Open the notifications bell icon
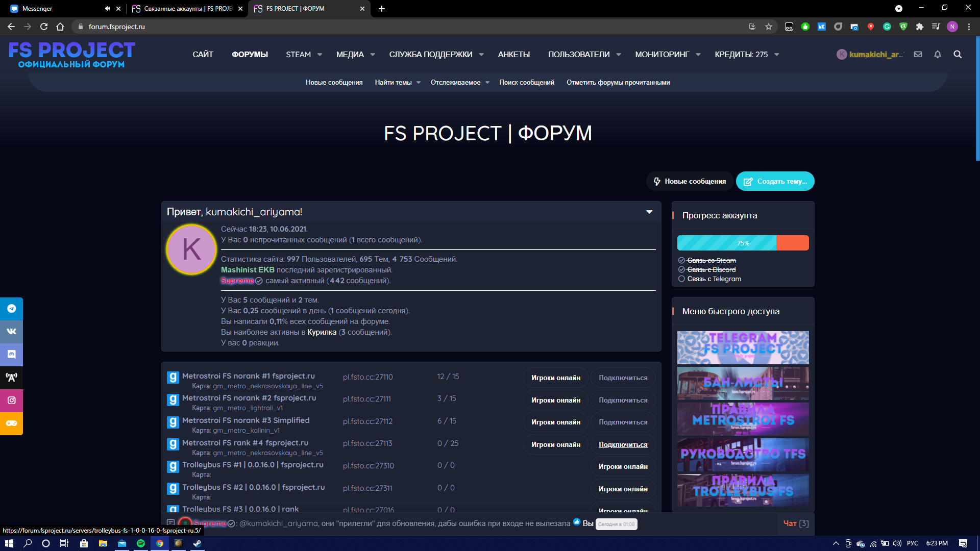Image resolution: width=980 pixels, height=551 pixels. (x=937, y=55)
